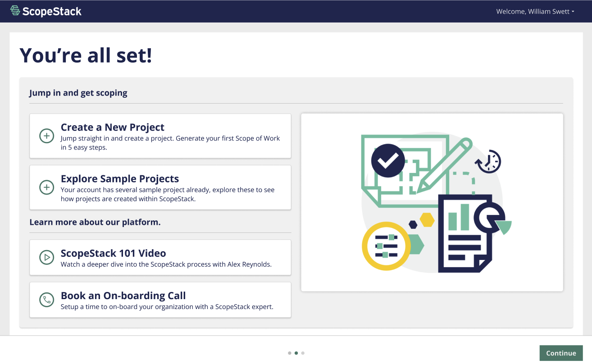Click the ScopeStack logo icon

pyautogui.click(x=15, y=11)
